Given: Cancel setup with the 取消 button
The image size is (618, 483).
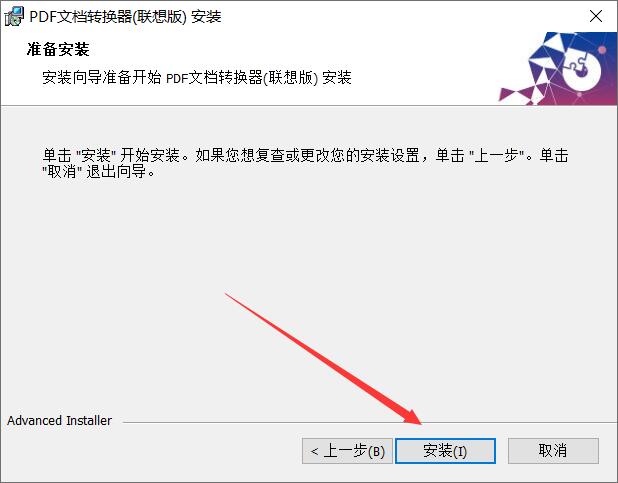Looking at the screenshot, I should pos(553,451).
